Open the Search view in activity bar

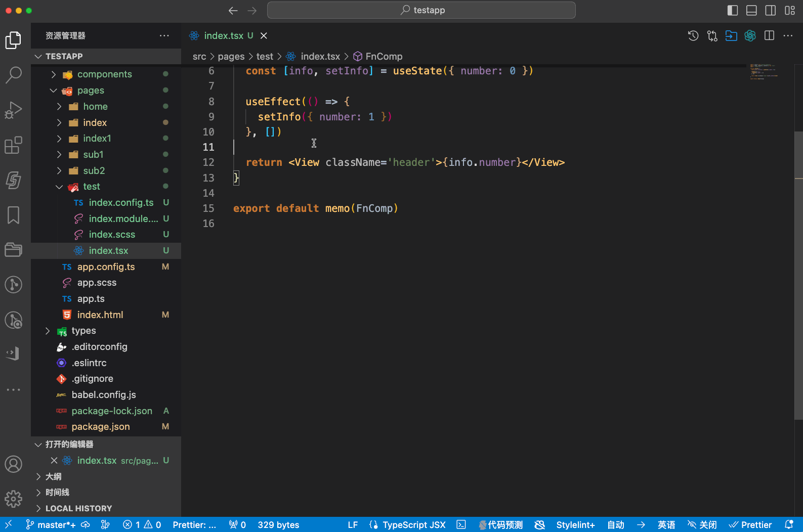click(x=13, y=75)
